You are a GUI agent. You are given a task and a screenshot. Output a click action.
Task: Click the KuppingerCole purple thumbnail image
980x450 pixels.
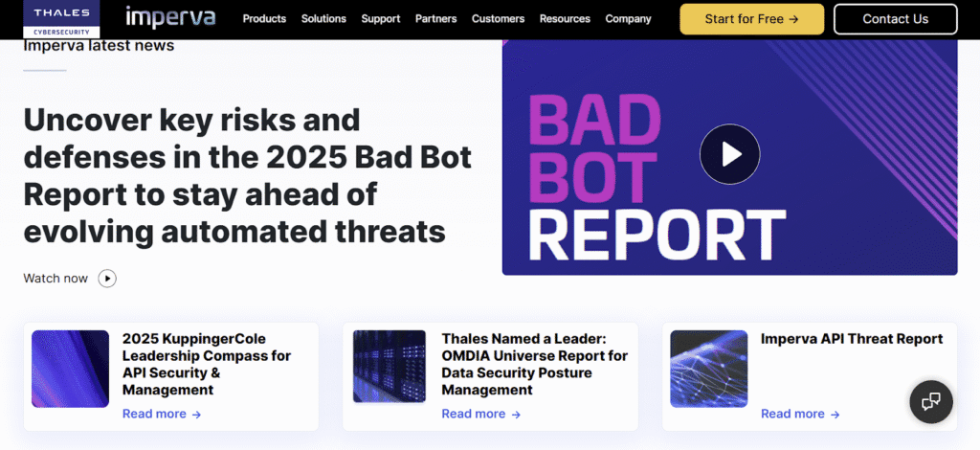[x=71, y=369]
